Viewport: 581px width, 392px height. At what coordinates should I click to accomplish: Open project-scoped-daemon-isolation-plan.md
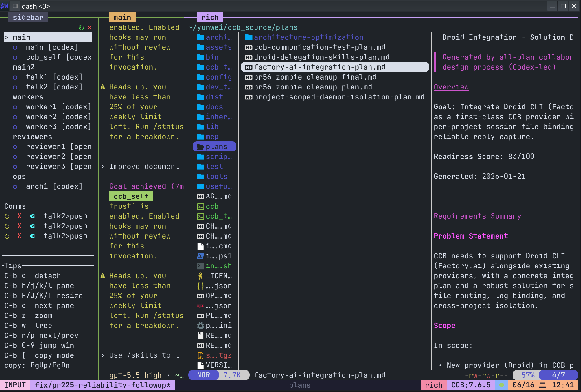[339, 97]
